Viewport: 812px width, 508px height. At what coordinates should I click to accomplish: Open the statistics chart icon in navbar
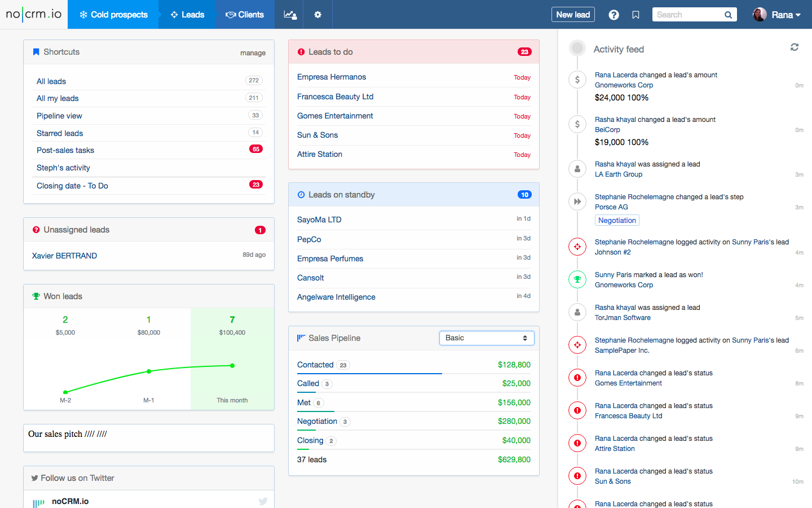(x=290, y=15)
